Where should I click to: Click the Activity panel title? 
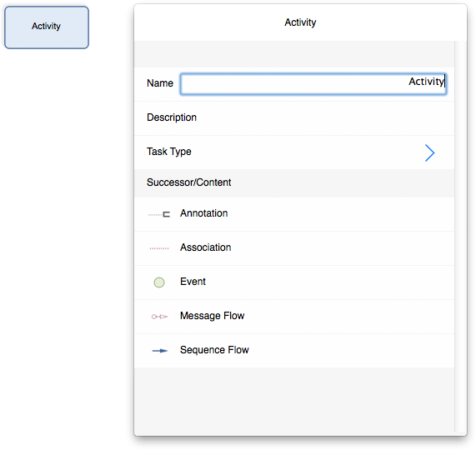[x=300, y=22]
